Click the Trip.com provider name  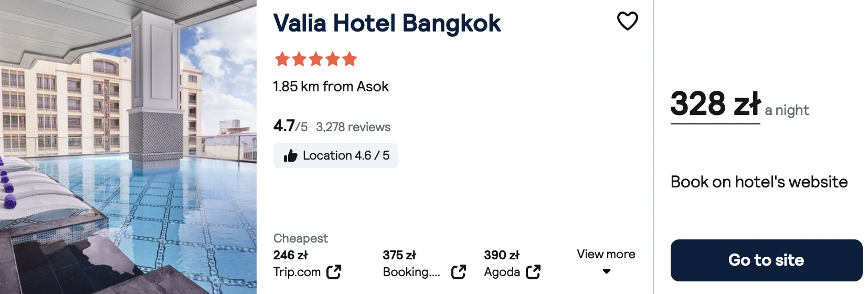pos(297,272)
